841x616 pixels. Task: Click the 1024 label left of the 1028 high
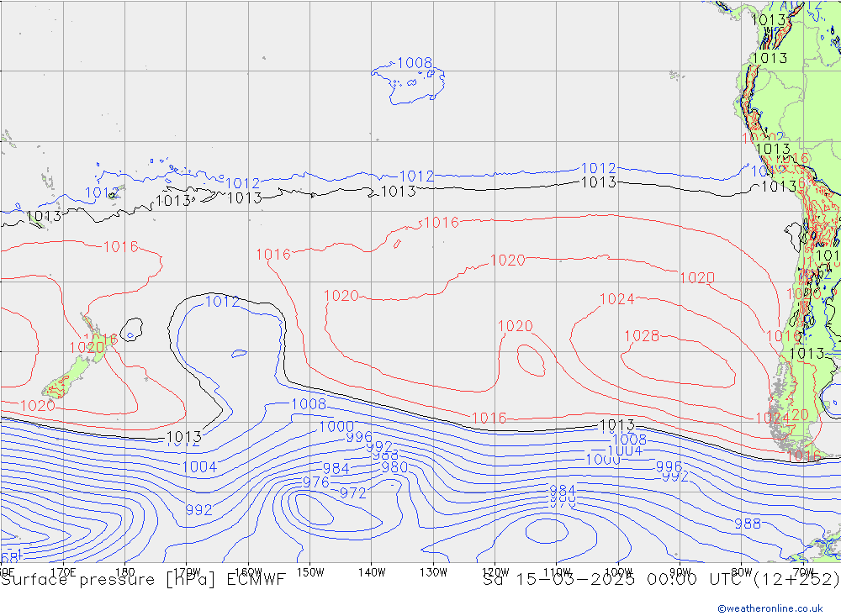point(616,299)
